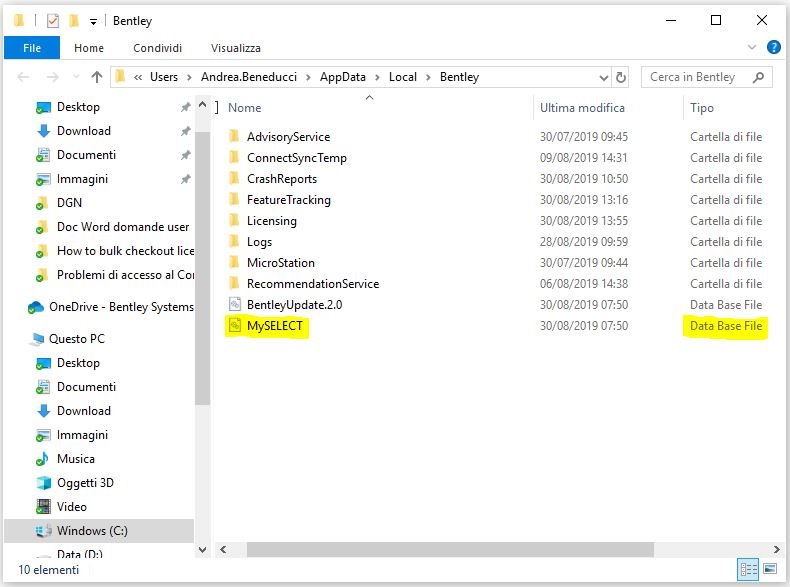Open the DGN folder in sidebar
Screen dimensions: 790x587
[x=69, y=203]
